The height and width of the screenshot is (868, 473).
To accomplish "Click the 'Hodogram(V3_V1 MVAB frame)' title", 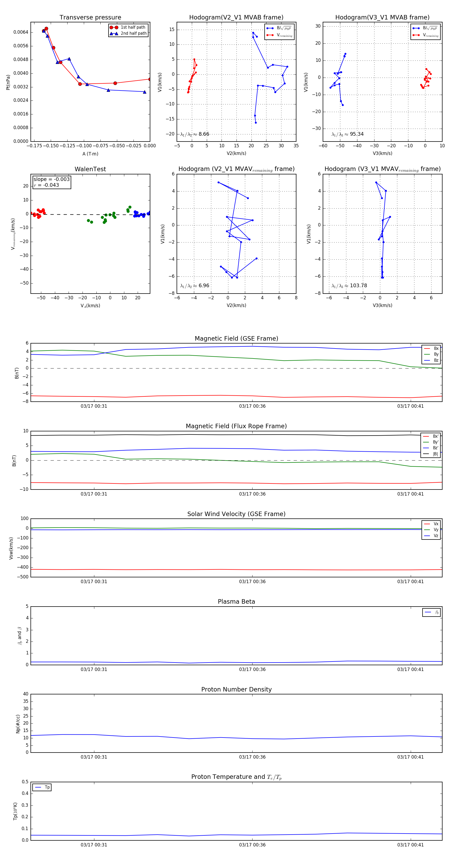I will pos(382,18).
